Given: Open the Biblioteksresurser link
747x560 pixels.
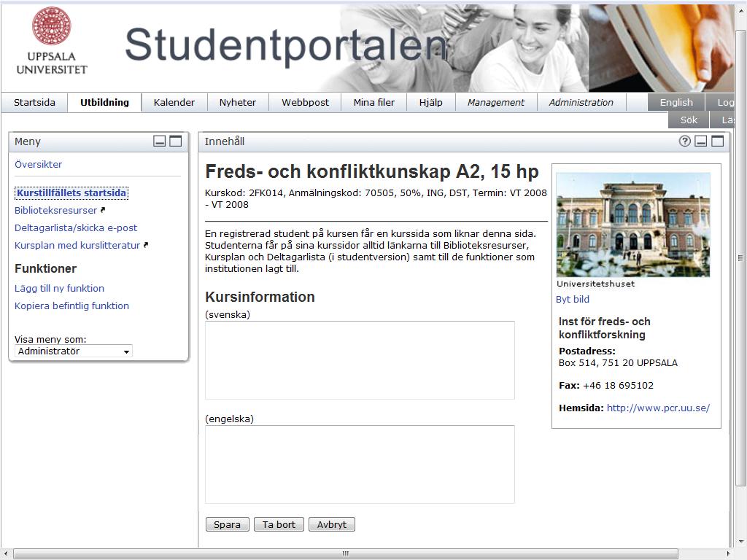Looking at the screenshot, I should click(x=55, y=211).
